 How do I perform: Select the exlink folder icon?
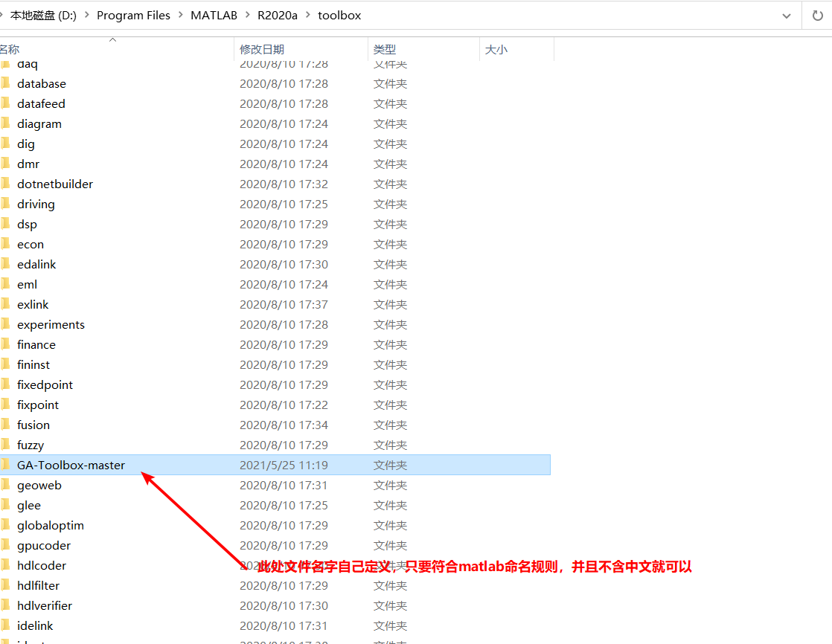5,304
